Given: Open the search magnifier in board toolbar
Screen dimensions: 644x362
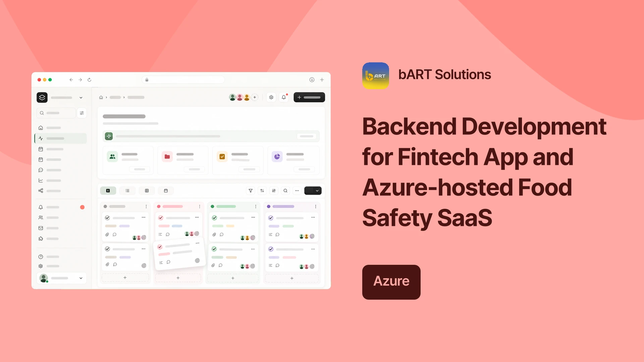Looking at the screenshot, I should coord(285,191).
